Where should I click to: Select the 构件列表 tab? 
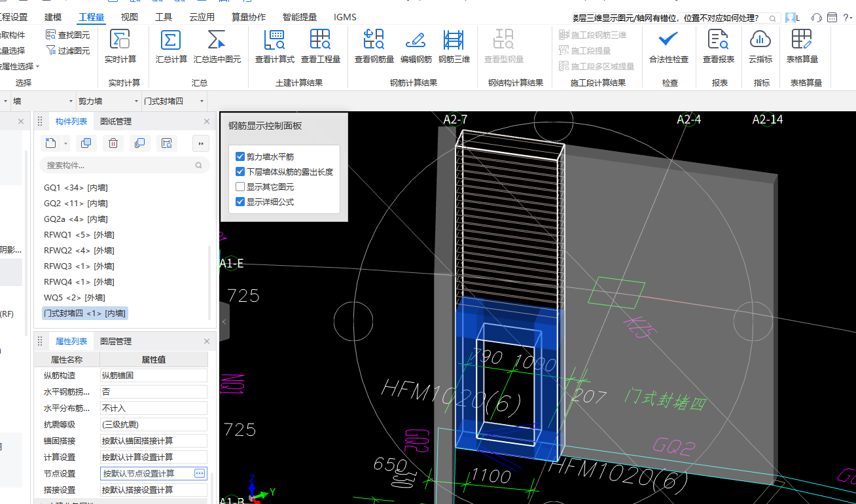[71, 121]
